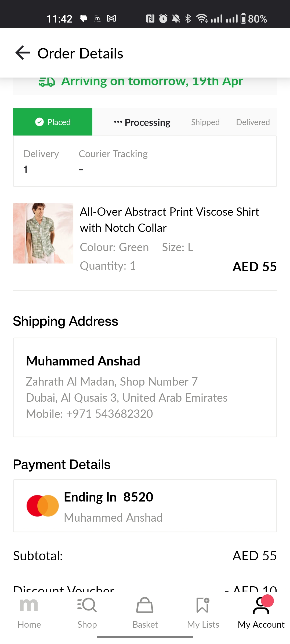This screenshot has height=644, width=290.
Task: Select the Processing status step
Action: 142,122
